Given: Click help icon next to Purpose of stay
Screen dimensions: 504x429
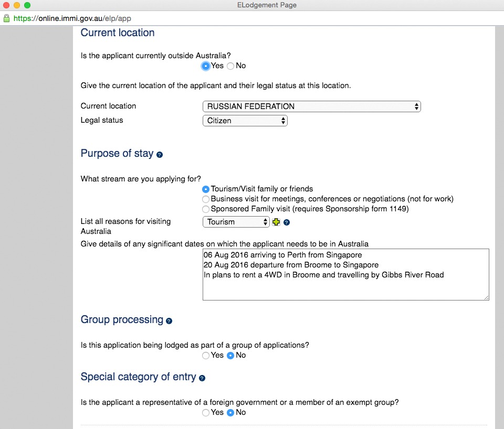Looking at the screenshot, I should 160,155.
